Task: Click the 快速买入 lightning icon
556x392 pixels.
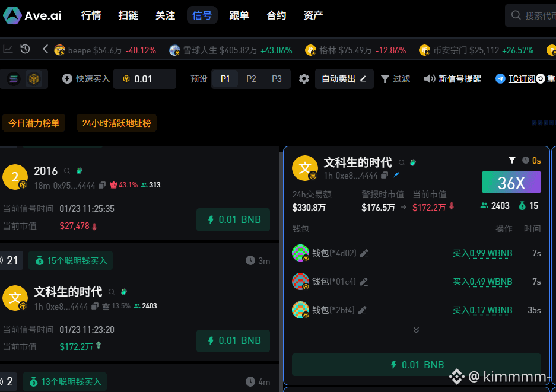Action: (x=67, y=79)
